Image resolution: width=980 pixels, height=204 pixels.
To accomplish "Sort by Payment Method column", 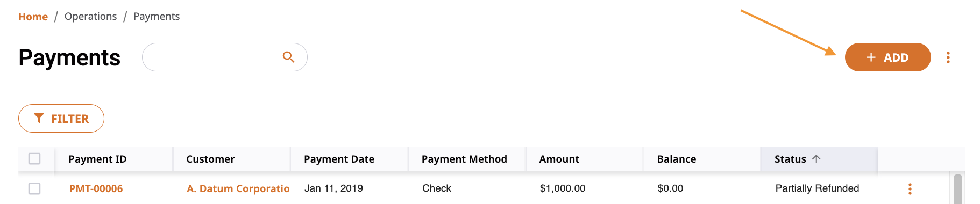I will [464, 159].
